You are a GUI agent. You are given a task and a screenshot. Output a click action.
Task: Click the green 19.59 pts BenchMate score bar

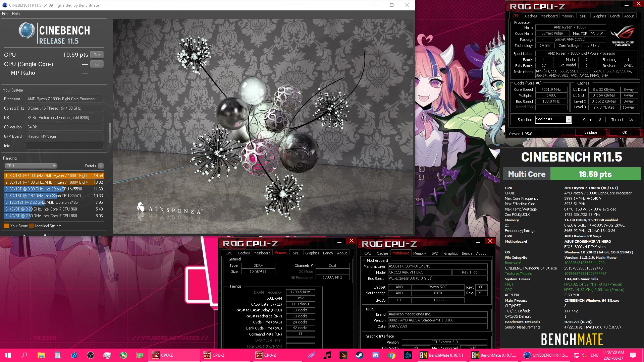(x=595, y=174)
